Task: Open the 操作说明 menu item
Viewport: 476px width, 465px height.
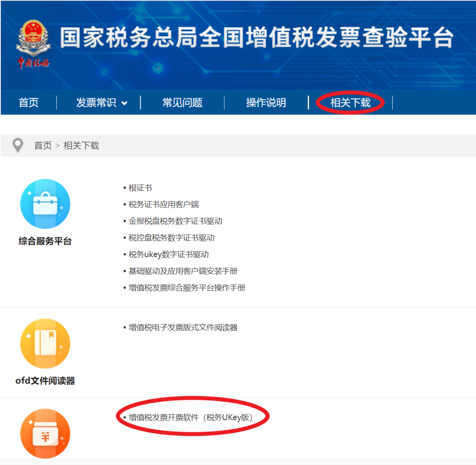Action: point(266,103)
